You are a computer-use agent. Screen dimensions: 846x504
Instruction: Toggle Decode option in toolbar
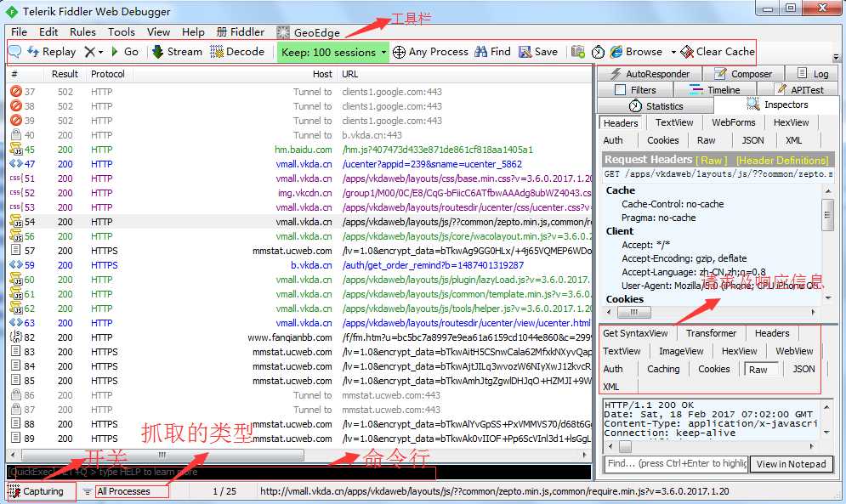coord(237,52)
